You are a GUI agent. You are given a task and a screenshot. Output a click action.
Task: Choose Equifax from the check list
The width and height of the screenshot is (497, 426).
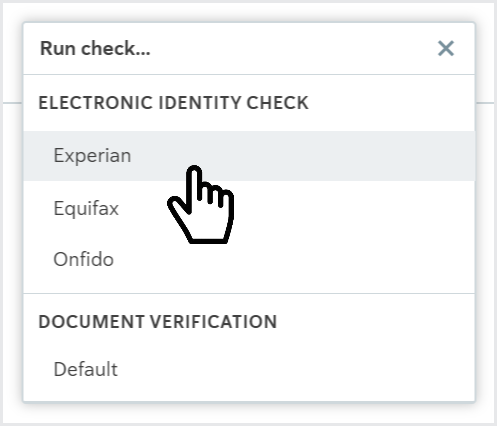click(x=249, y=208)
